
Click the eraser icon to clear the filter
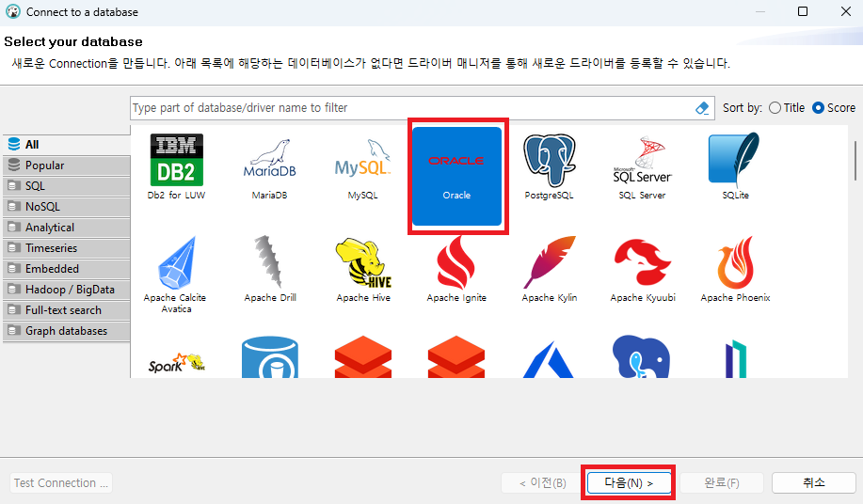coord(702,108)
